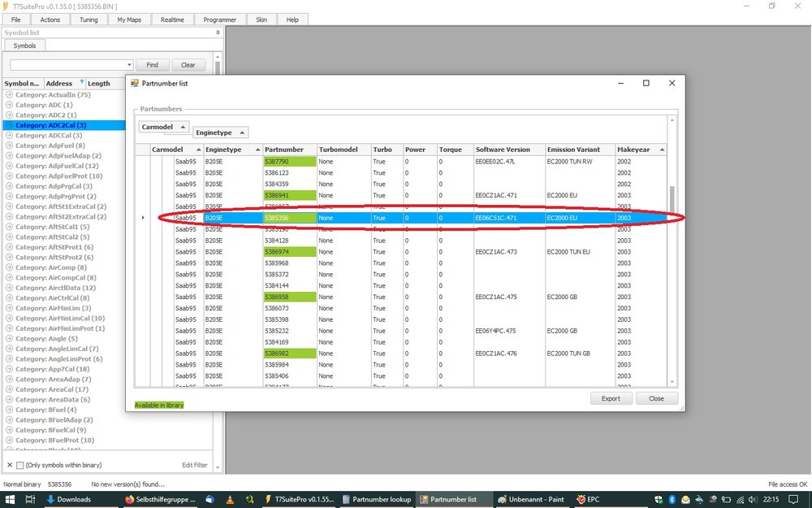Screen dimensions: 812x508
Task: Expand Category: AdpFuel (8)
Action: point(9,145)
